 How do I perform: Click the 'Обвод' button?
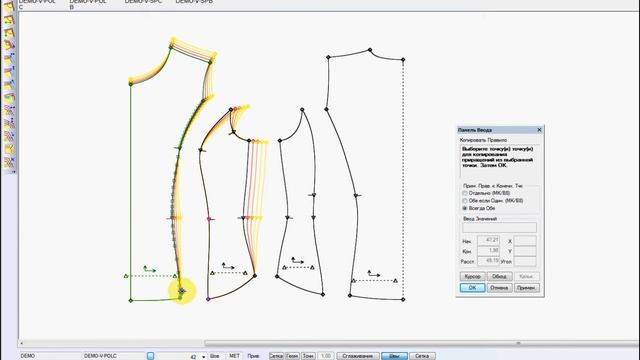click(499, 276)
